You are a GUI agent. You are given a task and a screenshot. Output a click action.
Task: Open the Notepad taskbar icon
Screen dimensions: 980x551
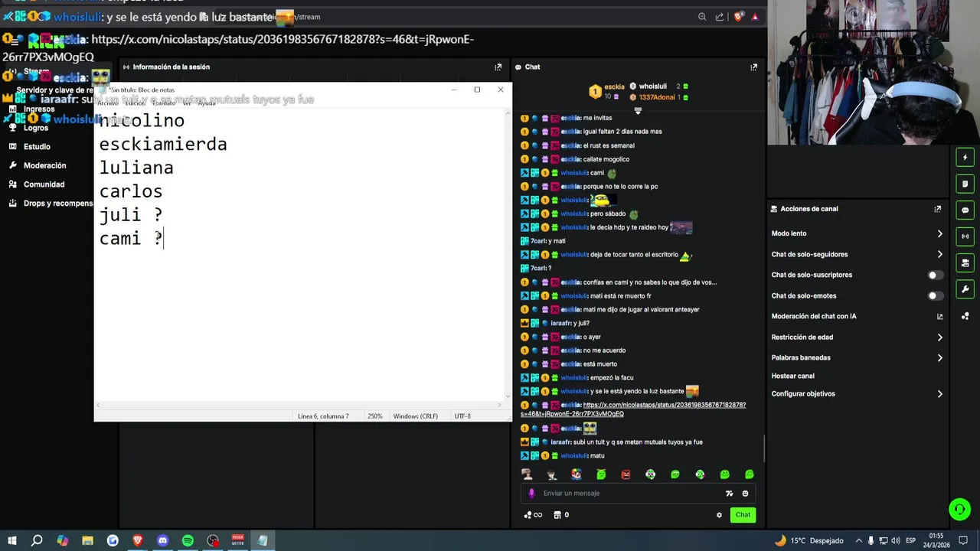click(x=263, y=540)
